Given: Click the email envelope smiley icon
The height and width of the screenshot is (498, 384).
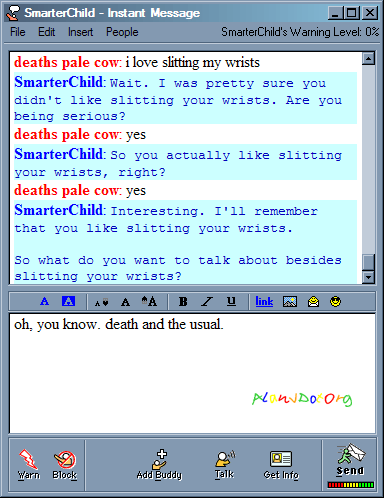Looking at the screenshot, I should (313, 302).
